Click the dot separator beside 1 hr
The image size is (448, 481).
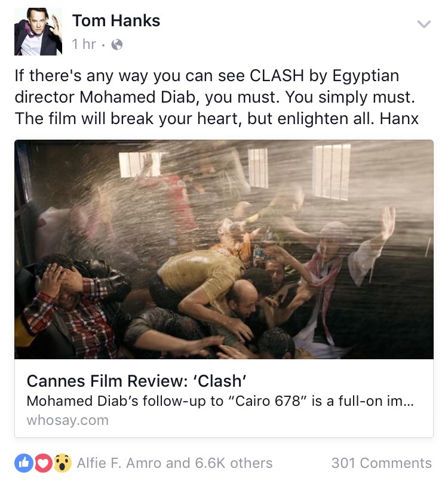click(x=103, y=45)
